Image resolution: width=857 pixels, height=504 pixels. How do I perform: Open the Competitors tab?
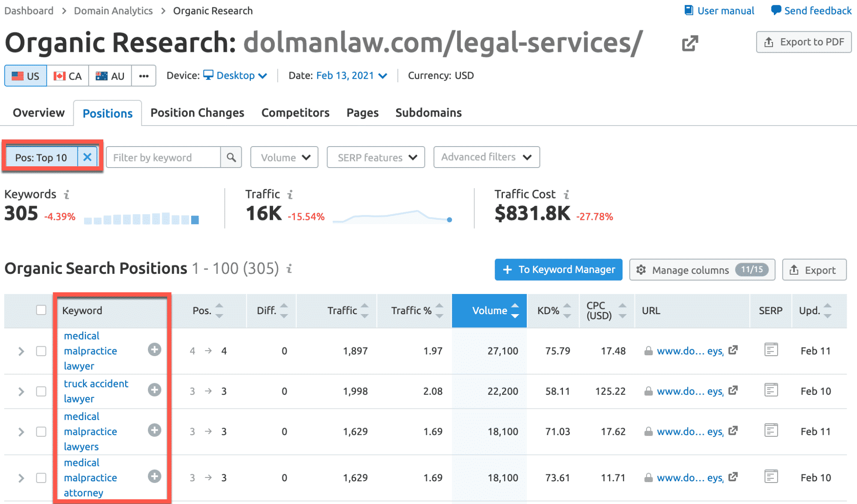tap(295, 113)
